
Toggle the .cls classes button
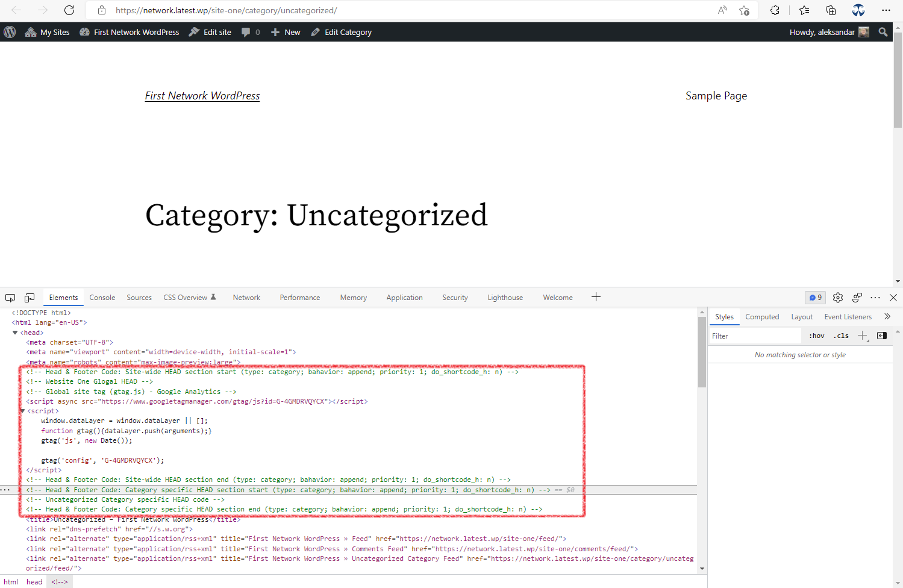[841, 336]
